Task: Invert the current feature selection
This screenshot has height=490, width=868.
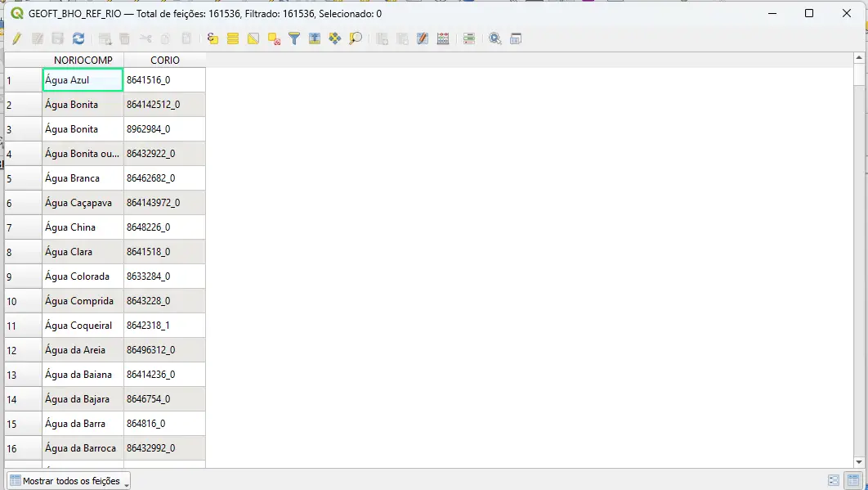Action: 253,38
